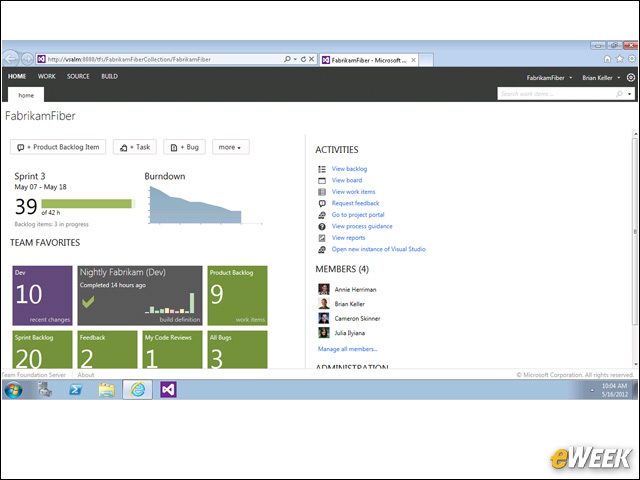Open the BUILD menu
This screenshot has width=640, height=480.
coord(109,76)
